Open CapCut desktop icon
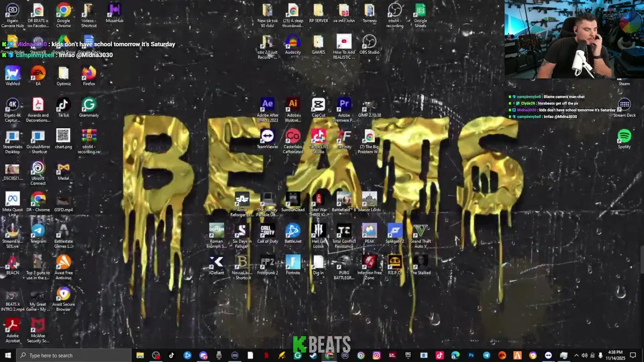The width and height of the screenshot is (644, 362). (x=318, y=108)
